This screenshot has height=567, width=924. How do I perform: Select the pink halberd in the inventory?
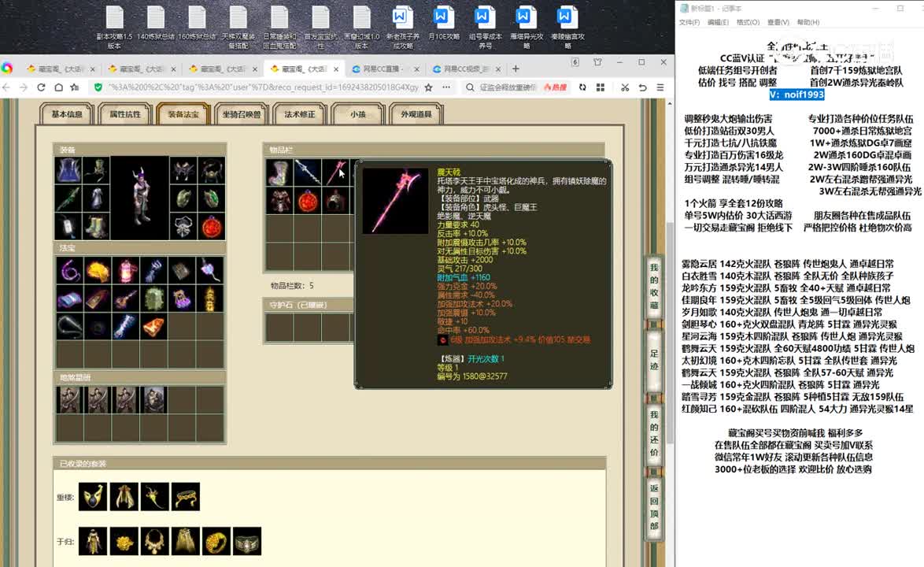pyautogui.click(x=336, y=172)
